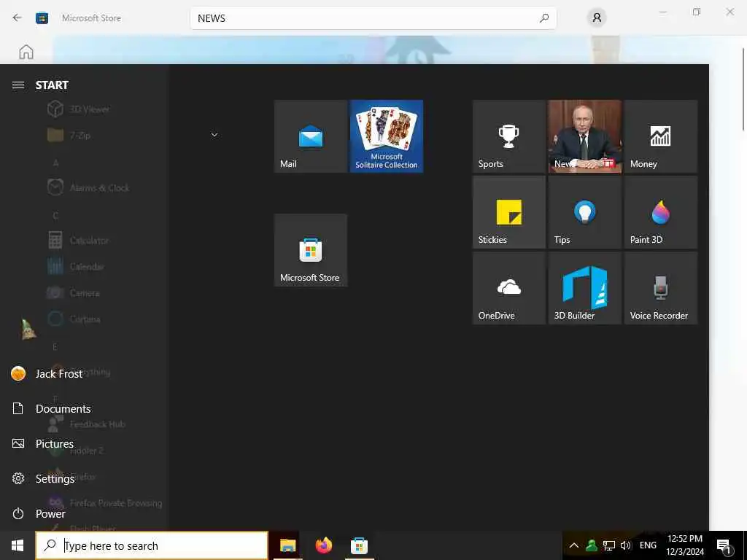Open the green user tray icon
The image size is (747, 560).
[x=591, y=545]
